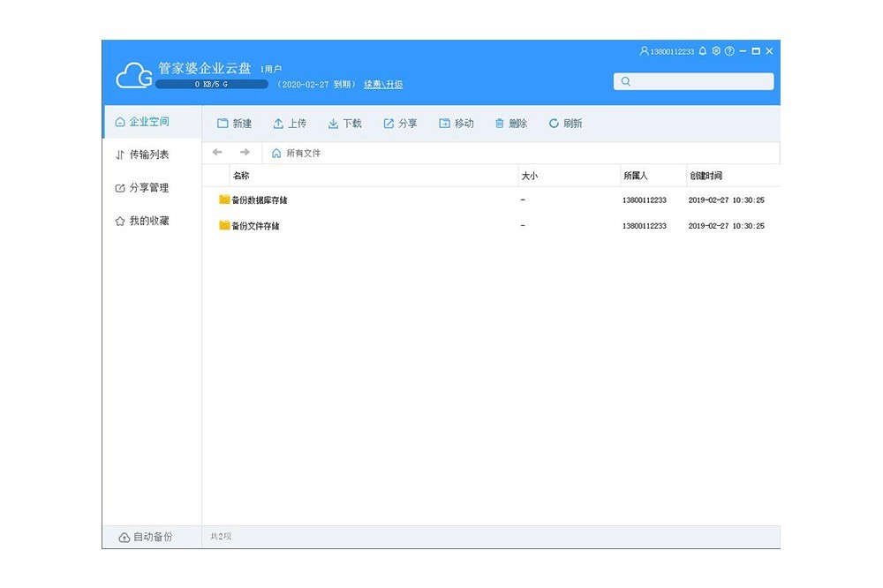Switch to the 传输列表 sidebar tab

click(x=142, y=155)
